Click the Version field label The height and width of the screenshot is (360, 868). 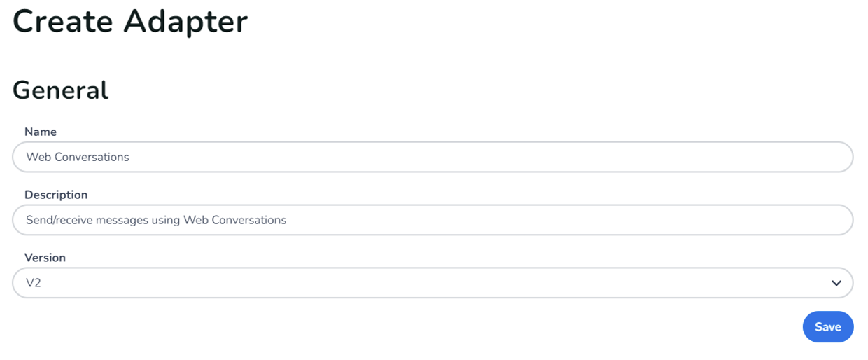point(45,258)
